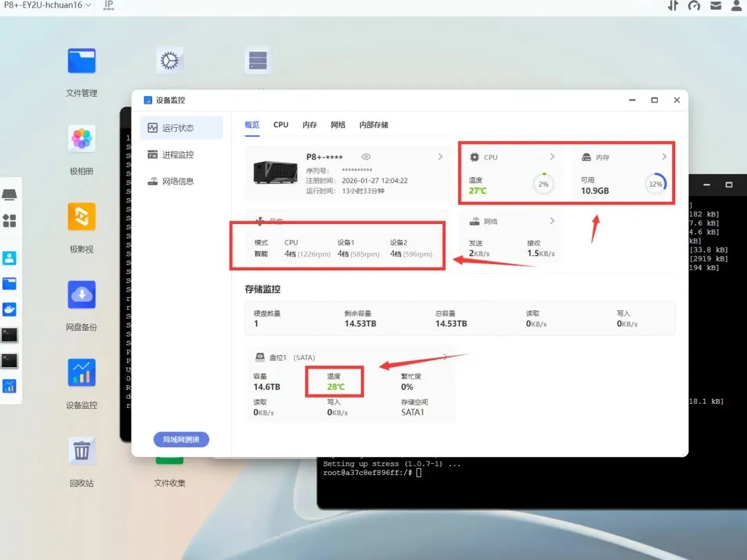Open the 网盘备份 cloud backup app

point(82,295)
